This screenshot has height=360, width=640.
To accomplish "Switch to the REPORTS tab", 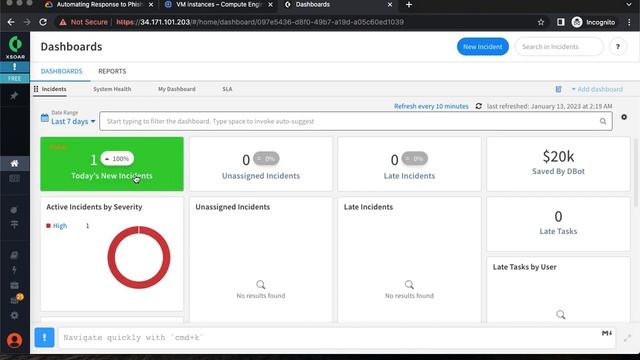I will [x=112, y=71].
